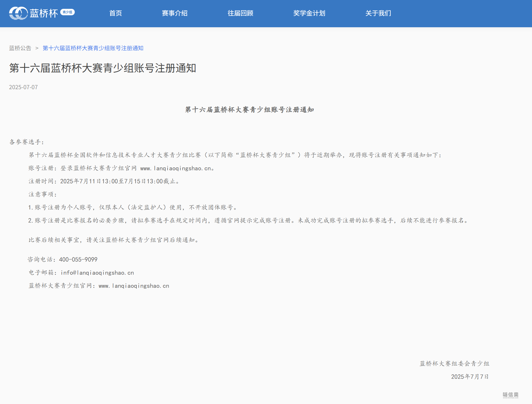Click the bold centered notice heading
This screenshot has height=404, width=532.
249,109
